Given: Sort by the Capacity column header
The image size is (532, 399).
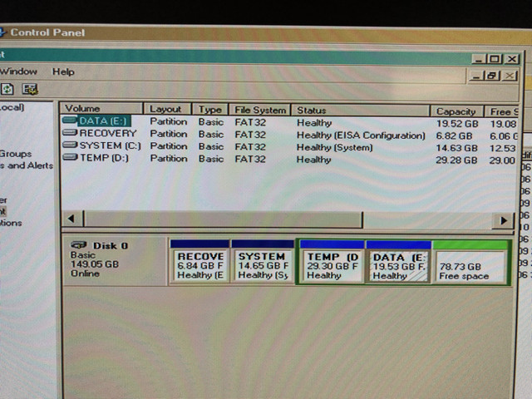Looking at the screenshot, I should pos(457,111).
